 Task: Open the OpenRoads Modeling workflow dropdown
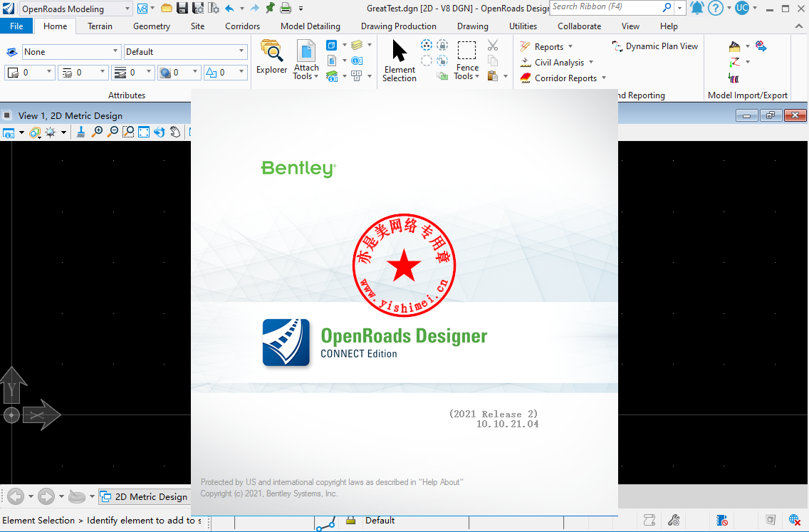[x=75, y=9]
